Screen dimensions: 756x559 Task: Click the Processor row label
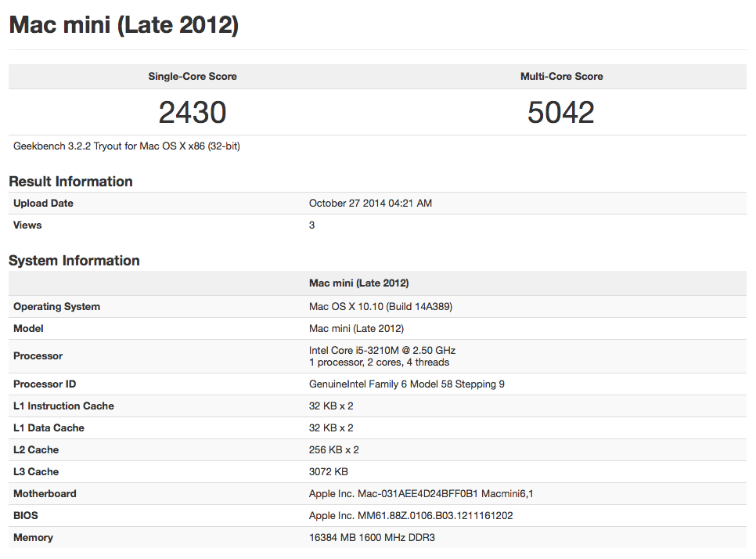(38, 356)
